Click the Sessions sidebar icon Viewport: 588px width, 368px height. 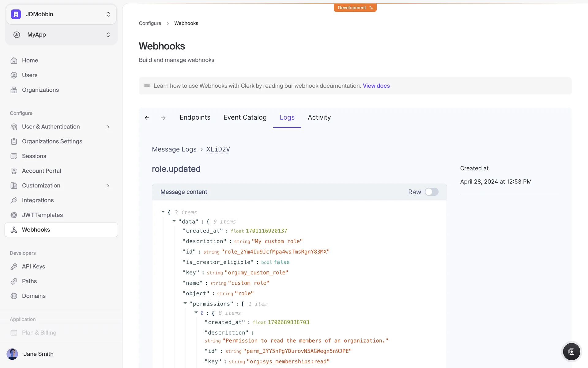tap(14, 156)
